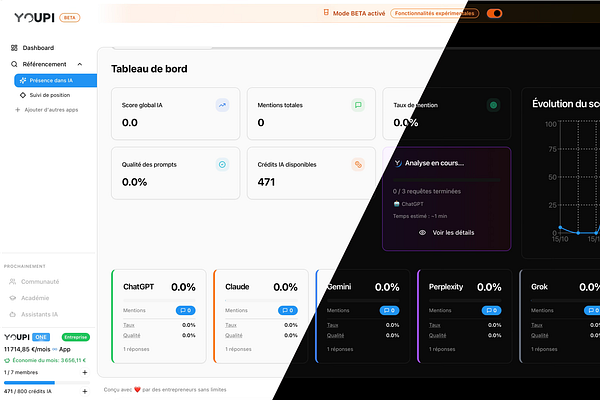Click plus icon to add members
The image size is (600, 400).
[x=85, y=372]
